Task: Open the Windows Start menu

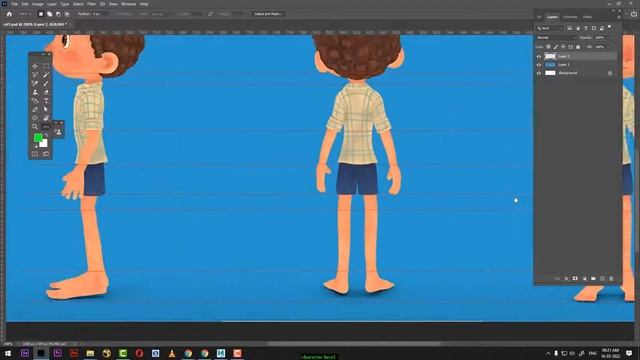Action: tap(8, 353)
